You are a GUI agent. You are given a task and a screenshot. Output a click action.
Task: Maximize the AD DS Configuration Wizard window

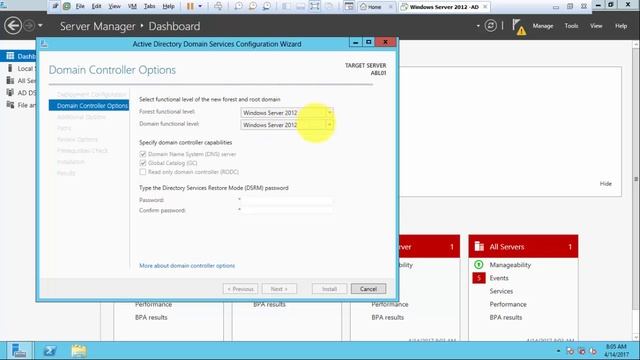tap(369, 42)
